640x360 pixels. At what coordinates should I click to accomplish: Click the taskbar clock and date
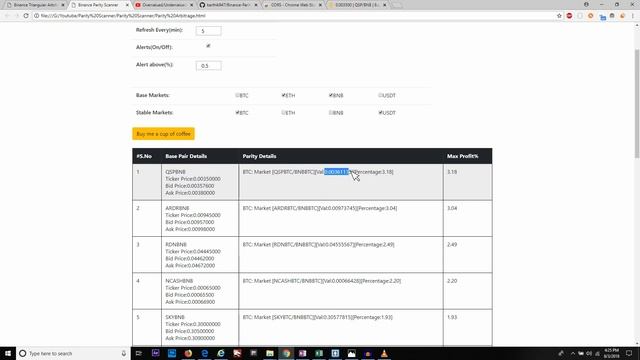coord(611,353)
